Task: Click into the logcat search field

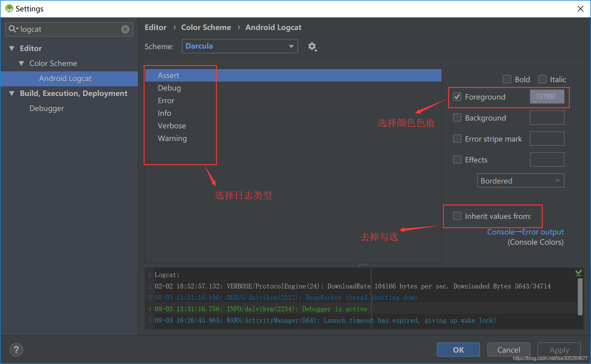Action: pyautogui.click(x=70, y=29)
